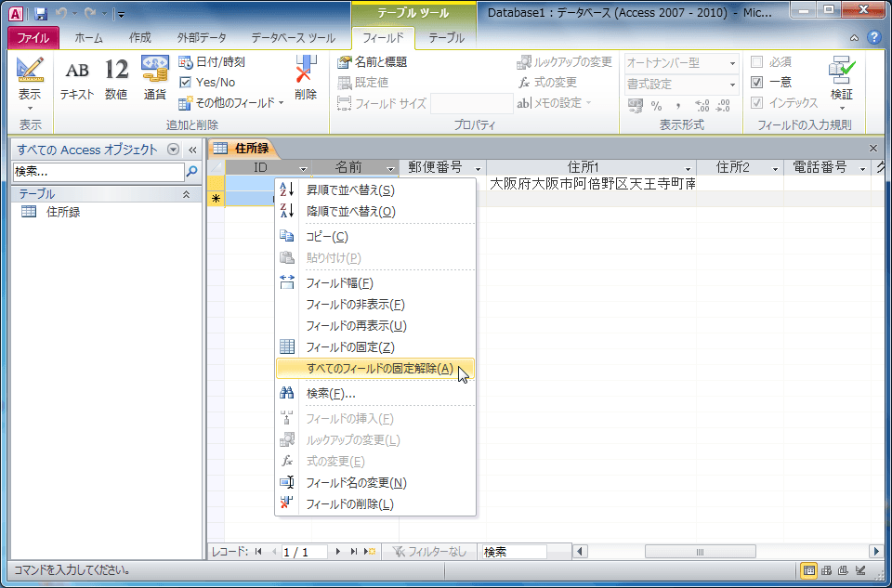Open 住所1 column filter arrow
The width and height of the screenshot is (892, 588).
pyautogui.click(x=689, y=168)
